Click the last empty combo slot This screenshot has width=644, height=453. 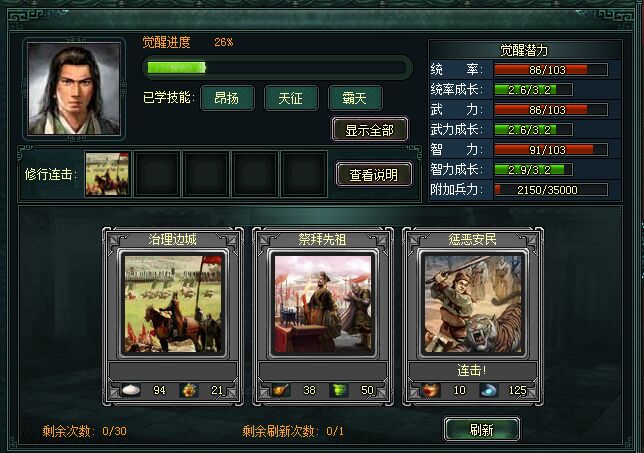pos(304,174)
